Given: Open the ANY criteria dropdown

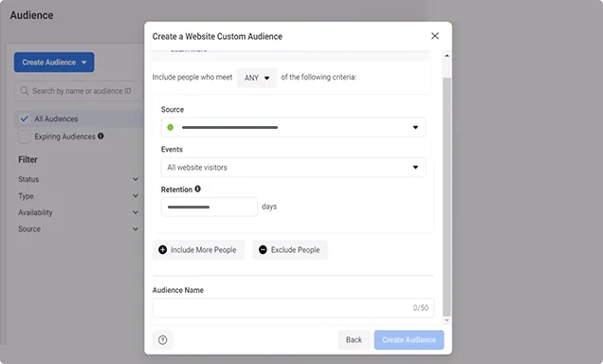Looking at the screenshot, I should (257, 78).
